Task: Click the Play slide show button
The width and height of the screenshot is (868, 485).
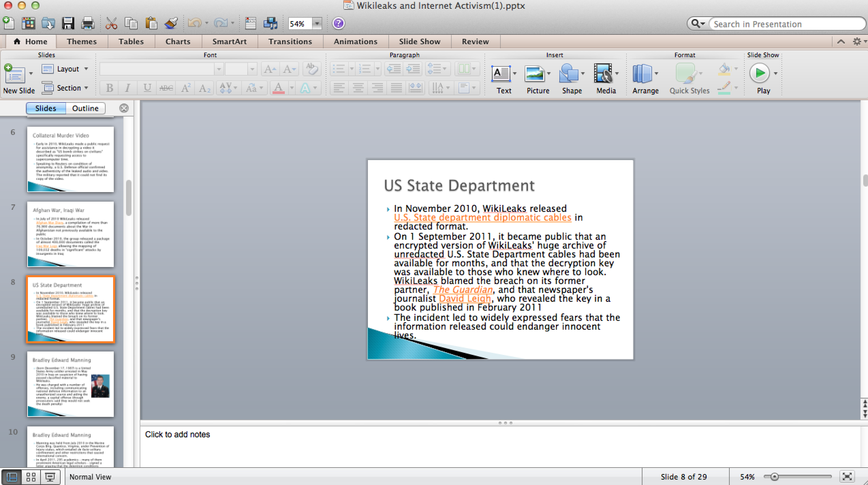Action: pos(759,73)
